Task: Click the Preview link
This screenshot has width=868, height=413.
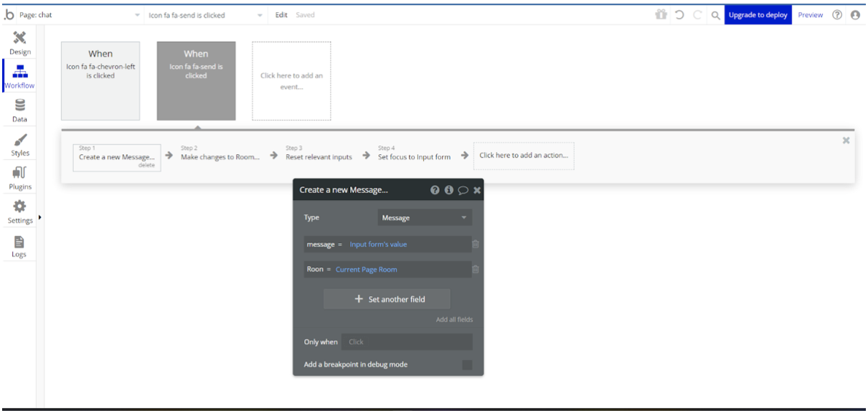Action: [x=810, y=15]
